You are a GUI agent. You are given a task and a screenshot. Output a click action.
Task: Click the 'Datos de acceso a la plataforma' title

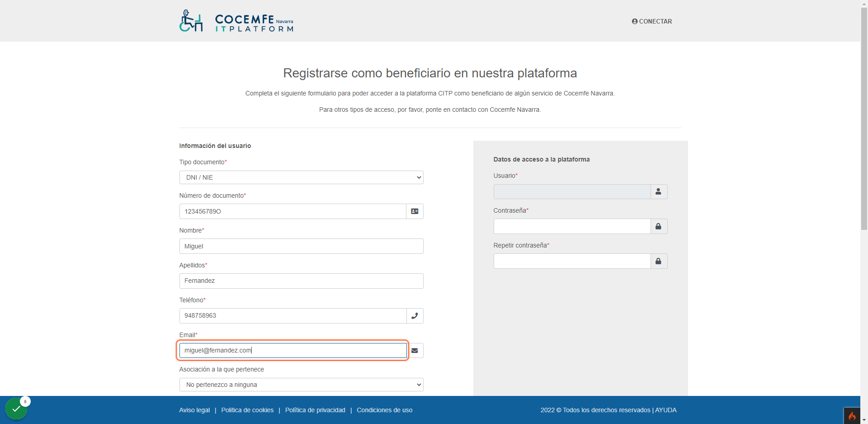click(x=542, y=159)
